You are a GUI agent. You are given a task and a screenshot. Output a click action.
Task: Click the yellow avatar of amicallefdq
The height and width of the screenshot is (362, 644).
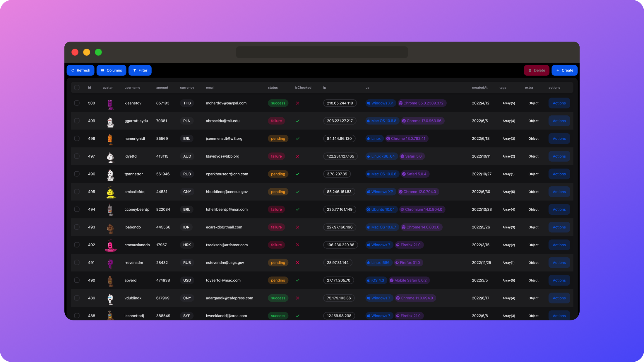coord(110,192)
